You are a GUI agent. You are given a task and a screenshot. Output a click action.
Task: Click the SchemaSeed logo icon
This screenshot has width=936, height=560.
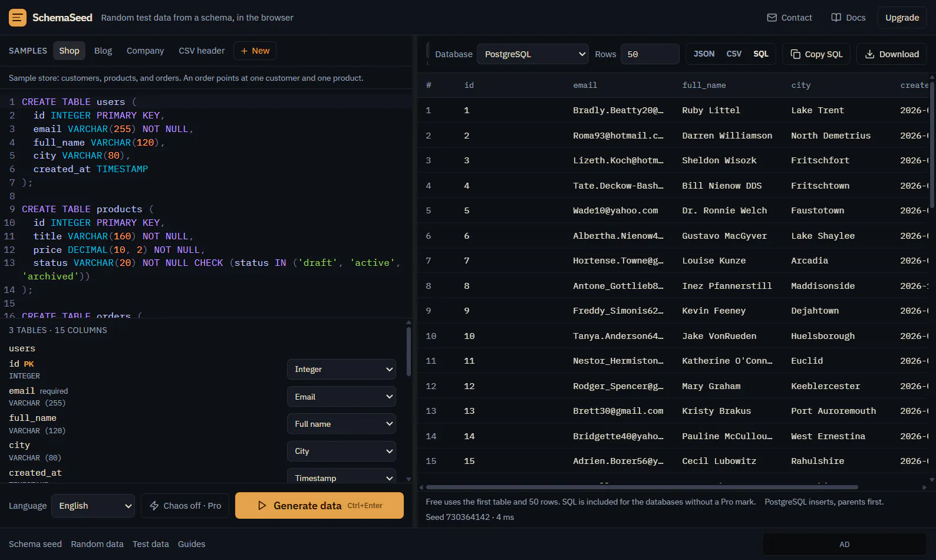18,18
